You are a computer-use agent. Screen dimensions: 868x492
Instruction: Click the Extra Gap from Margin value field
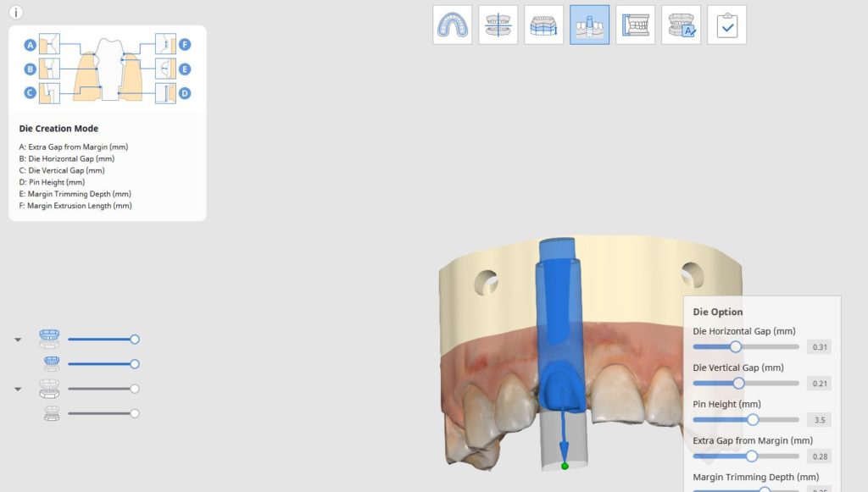click(820, 456)
